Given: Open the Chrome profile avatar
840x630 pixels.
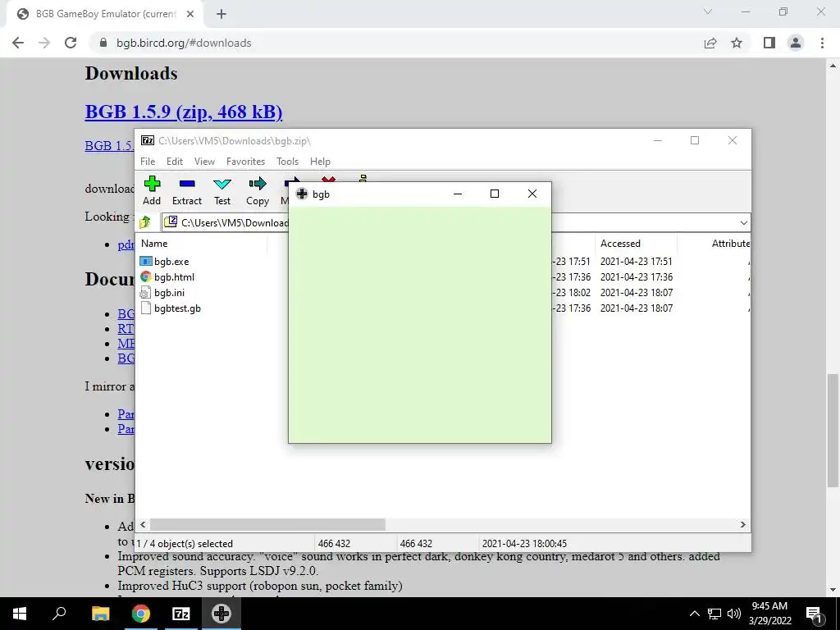Looking at the screenshot, I should (796, 43).
